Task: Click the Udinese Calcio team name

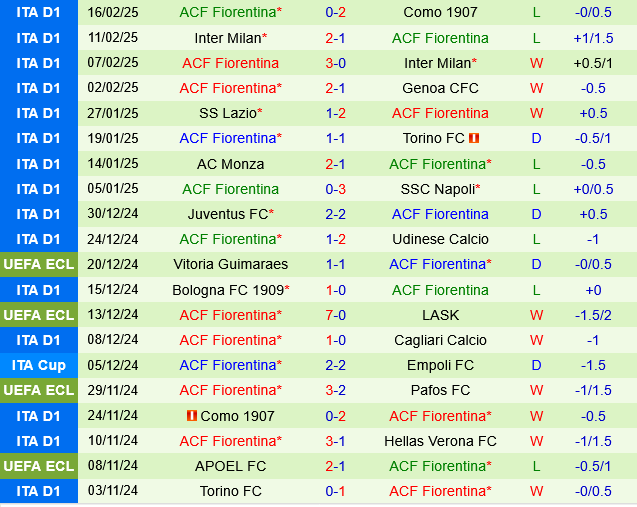Action: [440, 239]
